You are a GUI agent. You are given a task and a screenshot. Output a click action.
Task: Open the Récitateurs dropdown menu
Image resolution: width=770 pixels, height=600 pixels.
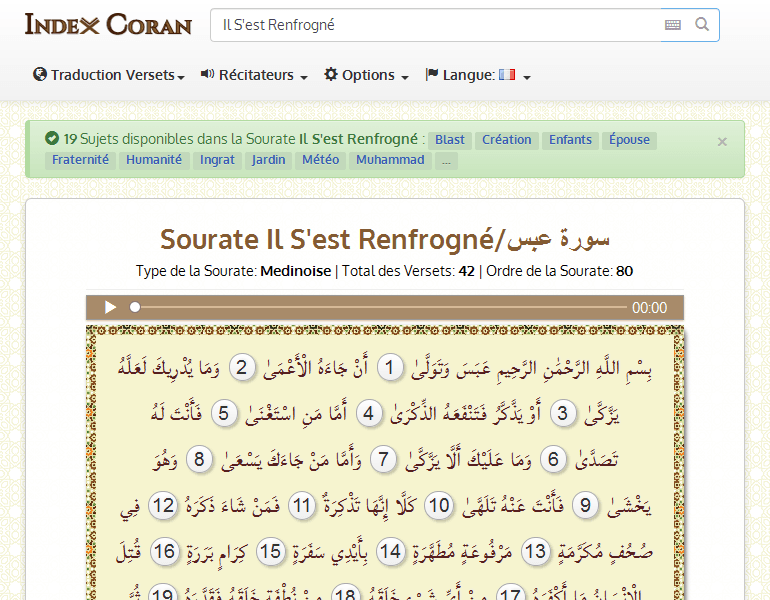tap(254, 75)
